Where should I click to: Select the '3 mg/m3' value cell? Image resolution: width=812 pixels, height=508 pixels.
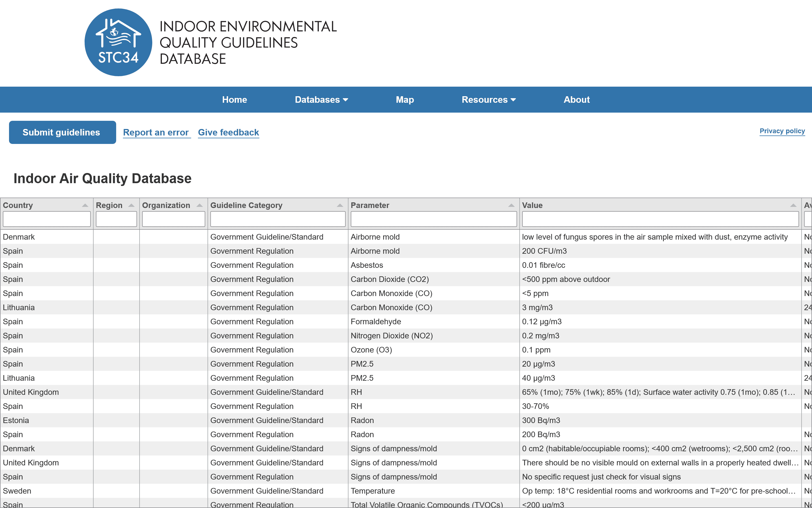point(660,307)
